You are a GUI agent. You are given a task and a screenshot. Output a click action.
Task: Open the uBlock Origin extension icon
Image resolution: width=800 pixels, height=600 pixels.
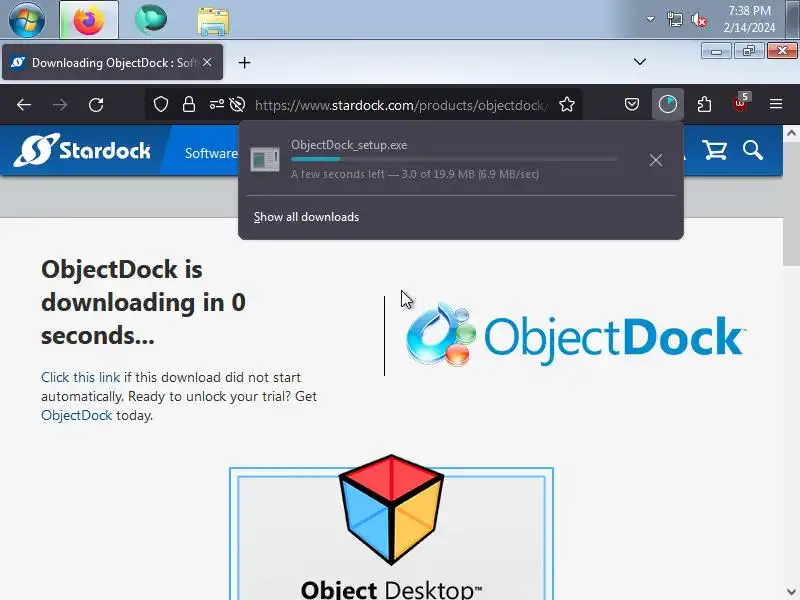coord(740,104)
